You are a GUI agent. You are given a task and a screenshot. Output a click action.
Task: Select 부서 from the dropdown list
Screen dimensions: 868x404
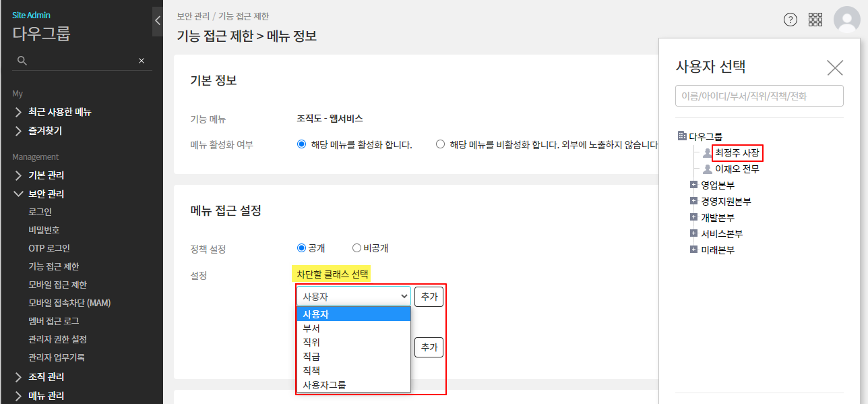[311, 328]
